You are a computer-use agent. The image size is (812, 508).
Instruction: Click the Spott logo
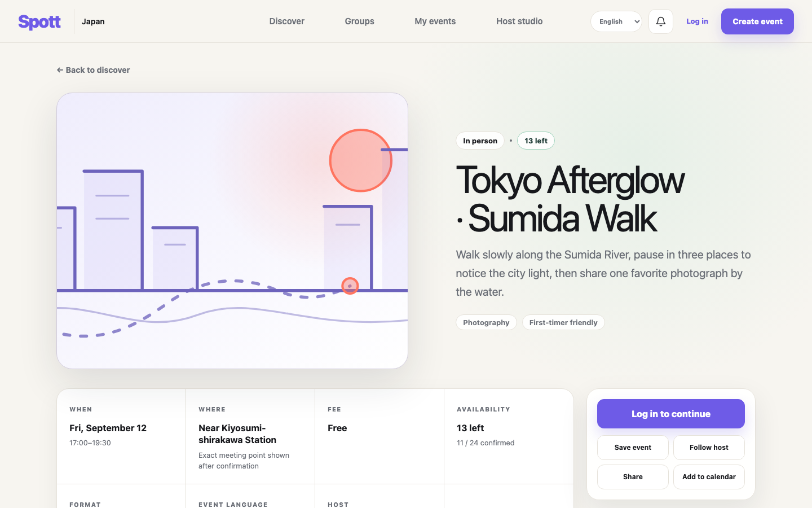[39, 21]
